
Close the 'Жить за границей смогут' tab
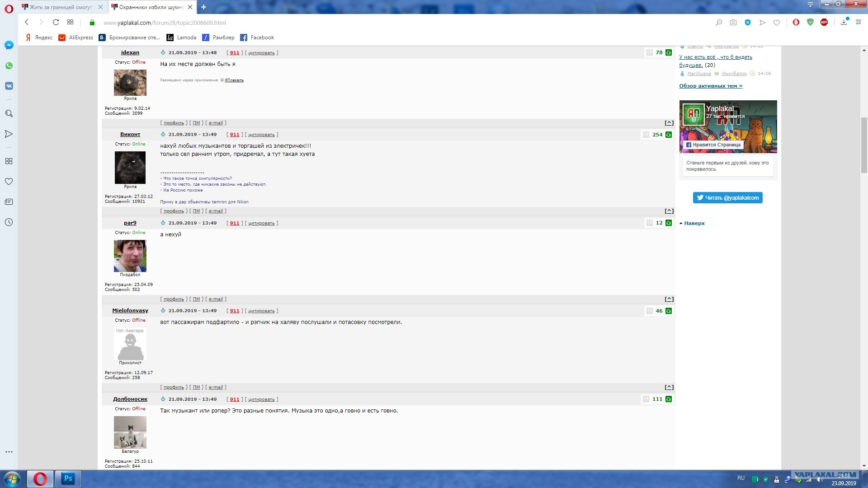coord(100,7)
